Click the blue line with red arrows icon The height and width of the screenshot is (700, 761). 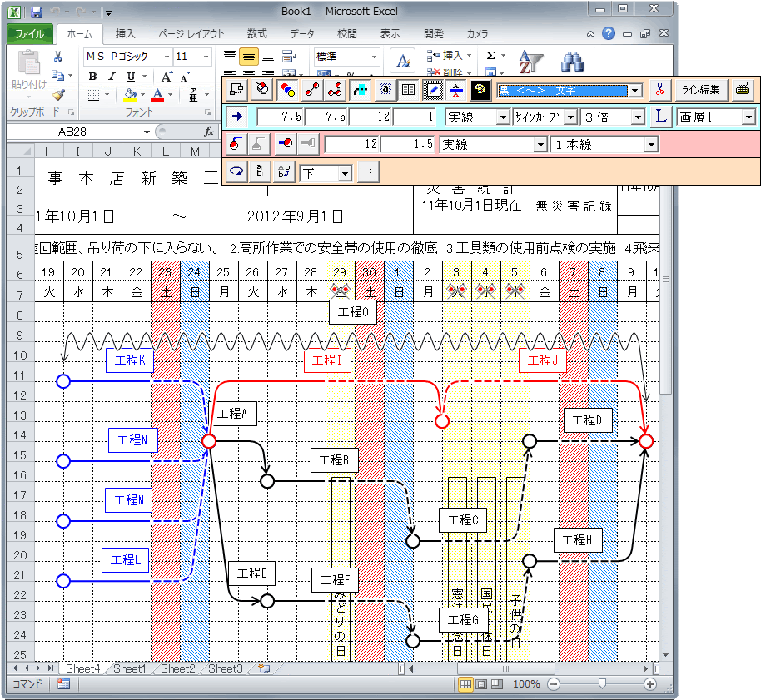point(456,89)
